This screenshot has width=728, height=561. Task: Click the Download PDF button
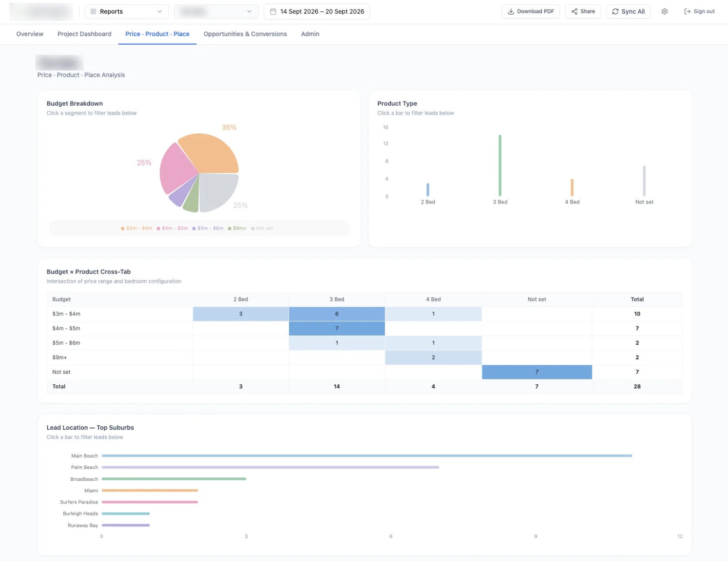tap(531, 11)
